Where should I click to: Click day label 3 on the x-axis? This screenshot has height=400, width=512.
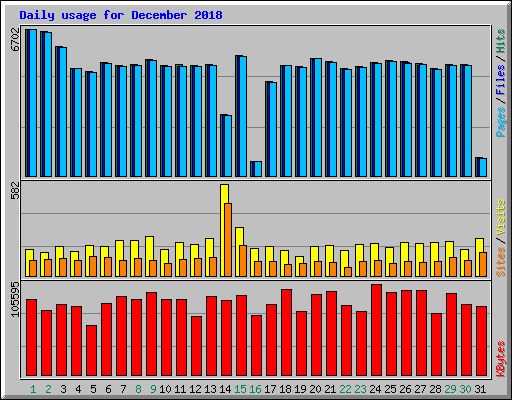click(63, 389)
